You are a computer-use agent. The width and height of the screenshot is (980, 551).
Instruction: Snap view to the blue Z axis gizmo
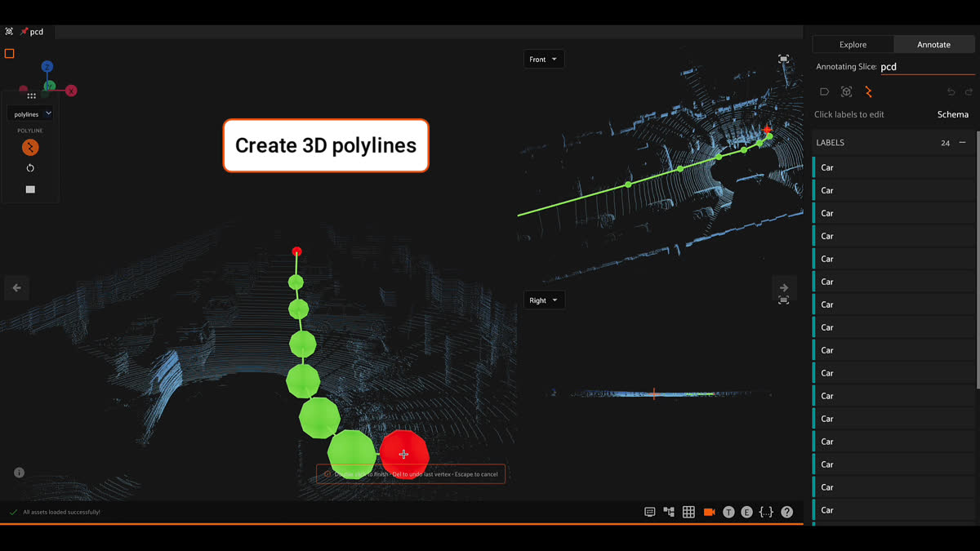pyautogui.click(x=47, y=67)
